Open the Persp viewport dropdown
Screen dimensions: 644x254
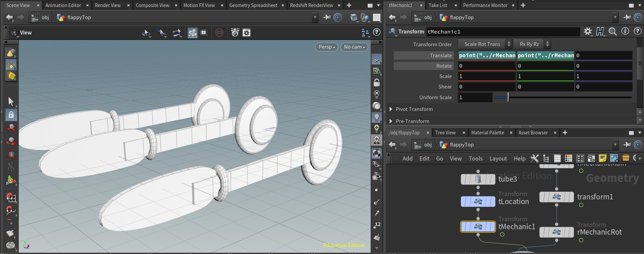pos(326,47)
